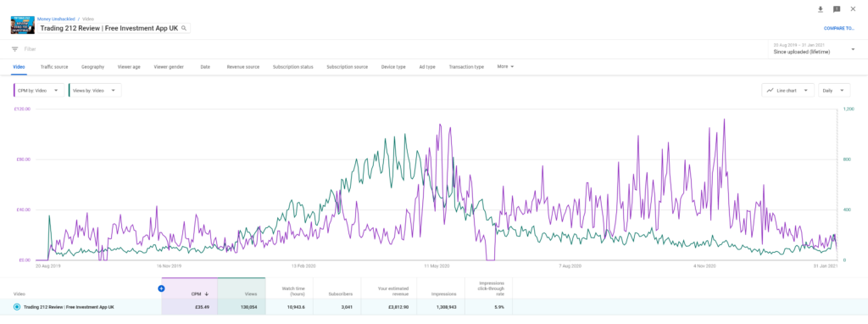The width and height of the screenshot is (868, 324).
Task: Click the £35.49 CPM value
Action: 202,306
